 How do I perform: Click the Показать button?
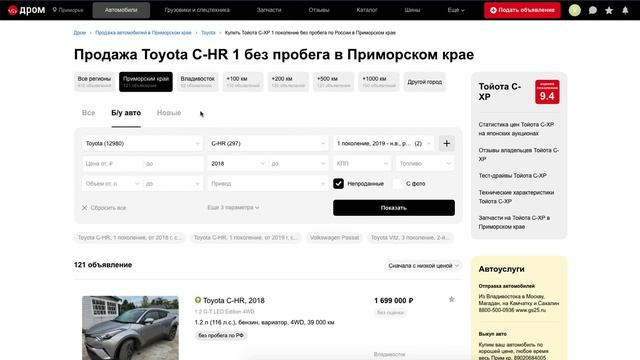click(394, 208)
